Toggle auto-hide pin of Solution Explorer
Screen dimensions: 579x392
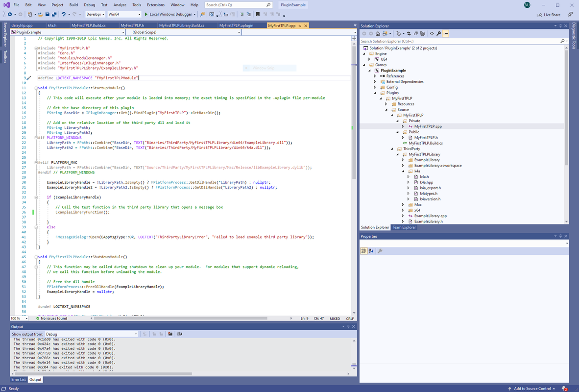560,26
